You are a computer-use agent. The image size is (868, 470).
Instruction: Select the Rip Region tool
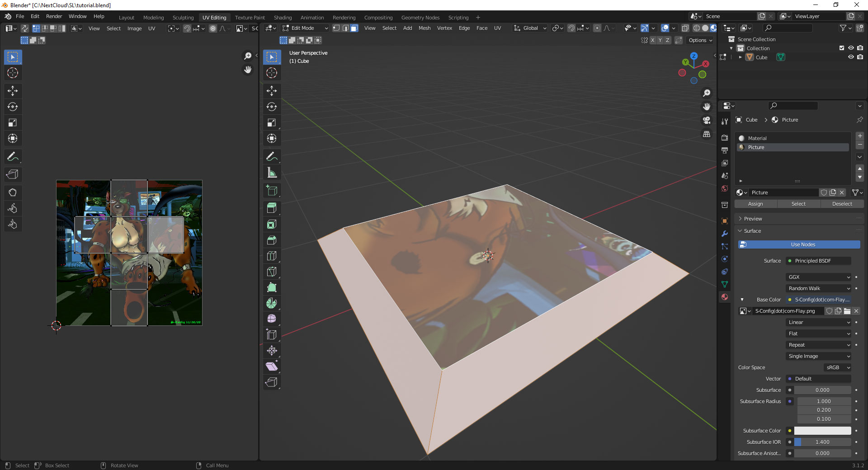tap(272, 382)
